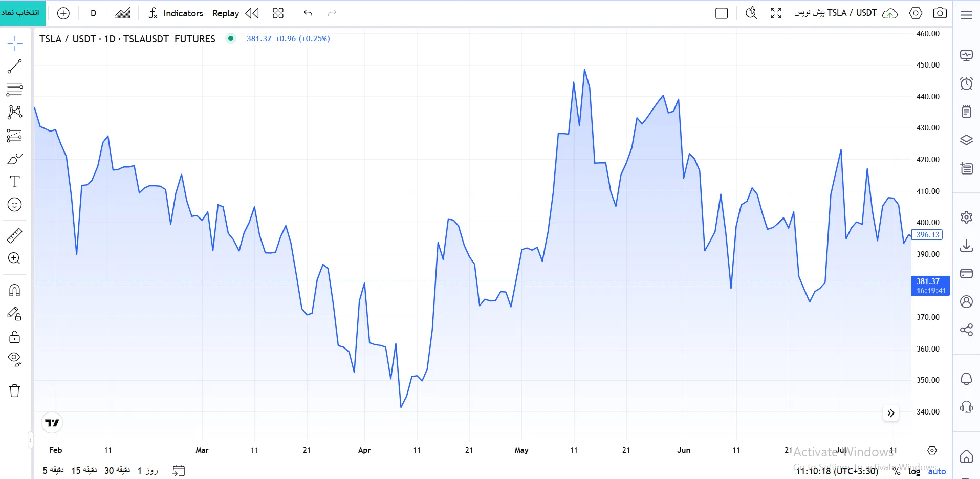Add a symbol with the plus-circle icon
The image size is (980, 479).
(x=63, y=13)
